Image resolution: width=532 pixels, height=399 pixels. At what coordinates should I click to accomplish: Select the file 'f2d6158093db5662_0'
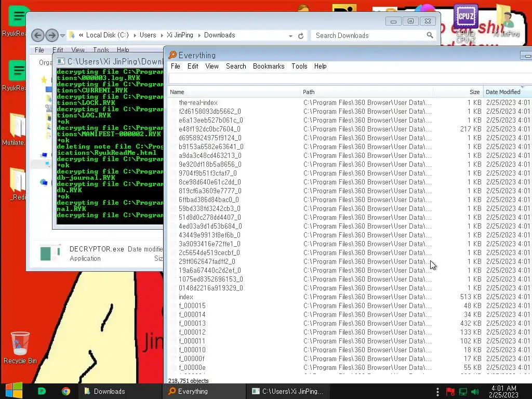tap(210, 111)
